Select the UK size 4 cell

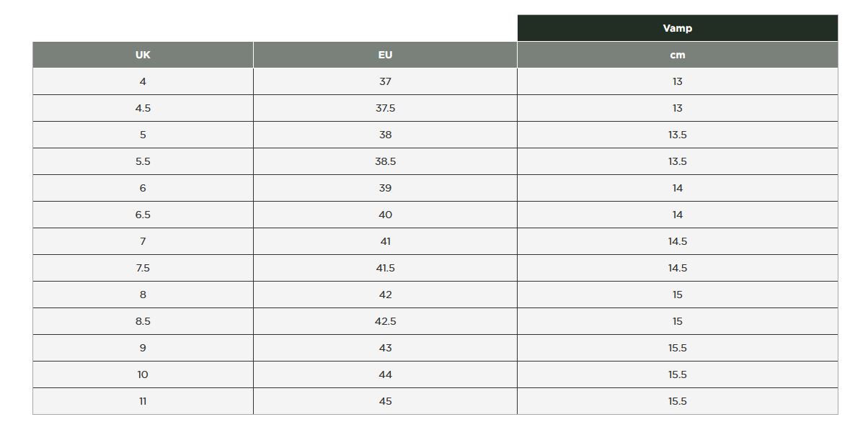tap(143, 81)
